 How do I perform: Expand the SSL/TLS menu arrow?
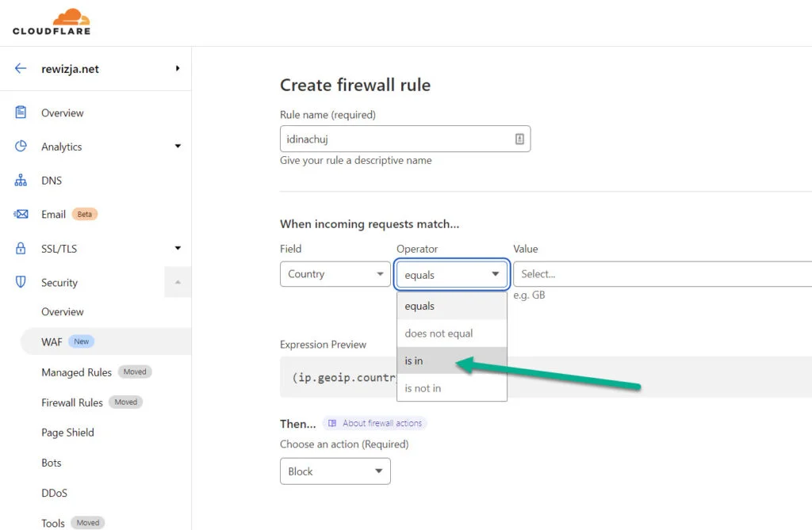(178, 248)
